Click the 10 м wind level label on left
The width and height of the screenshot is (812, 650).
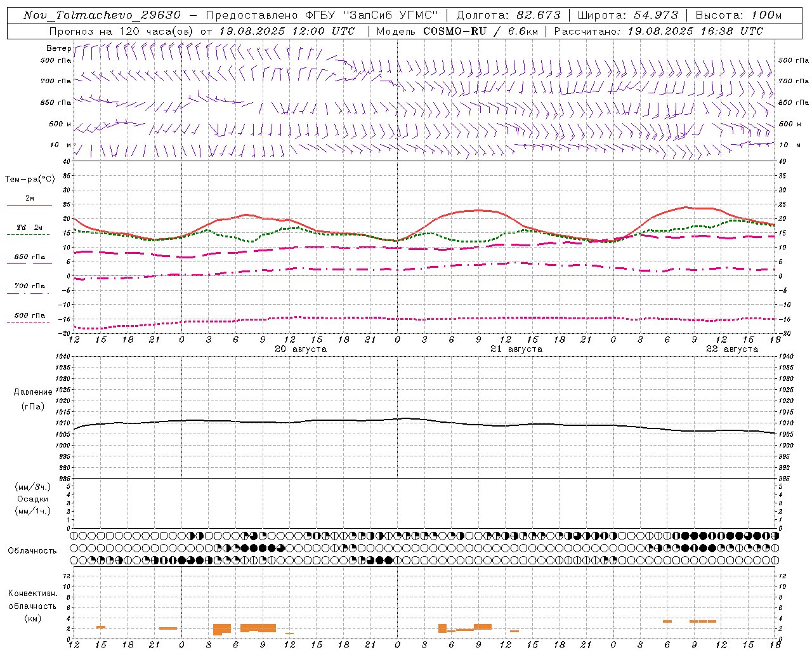[61, 145]
